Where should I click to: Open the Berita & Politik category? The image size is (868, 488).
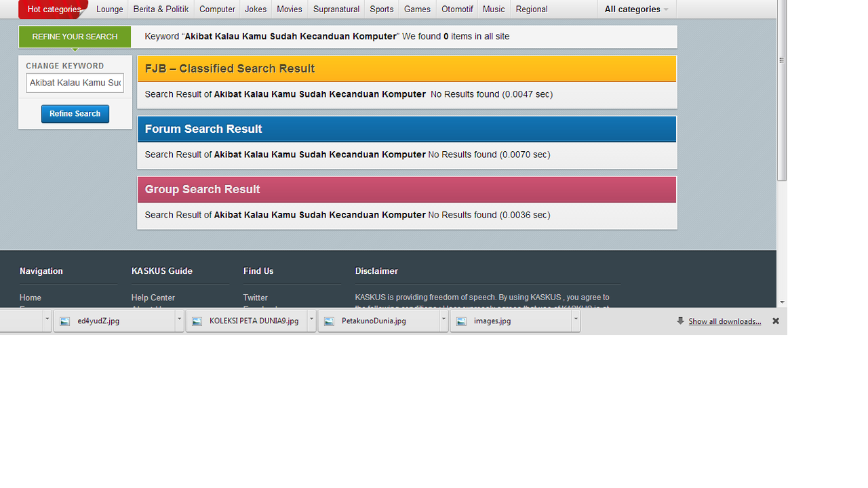161,9
